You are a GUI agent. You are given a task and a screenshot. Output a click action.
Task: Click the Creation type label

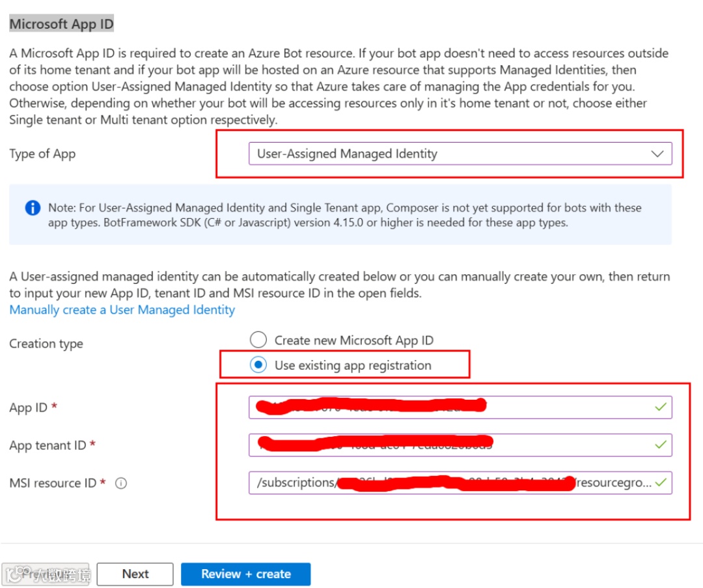[46, 344]
